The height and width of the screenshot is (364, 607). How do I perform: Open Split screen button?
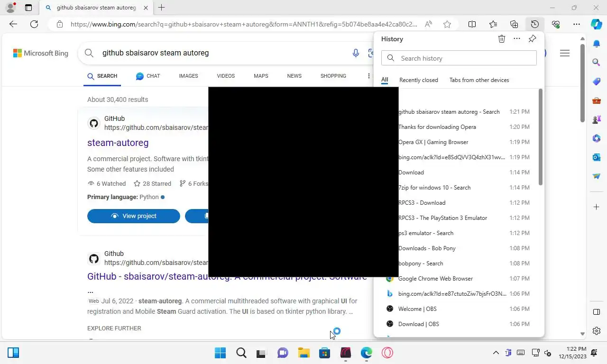click(x=472, y=24)
